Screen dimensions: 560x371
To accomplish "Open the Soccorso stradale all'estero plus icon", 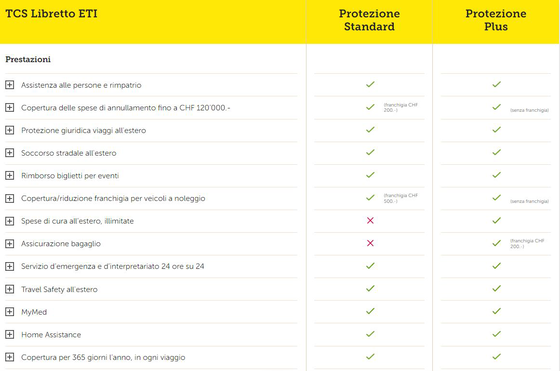I will 10,153.
